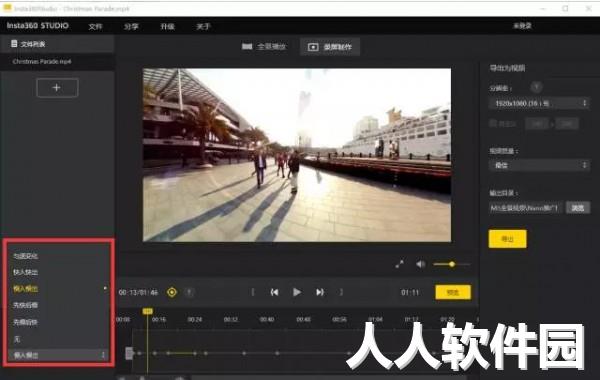Click the help icon beside the keyframe icon

click(189, 292)
